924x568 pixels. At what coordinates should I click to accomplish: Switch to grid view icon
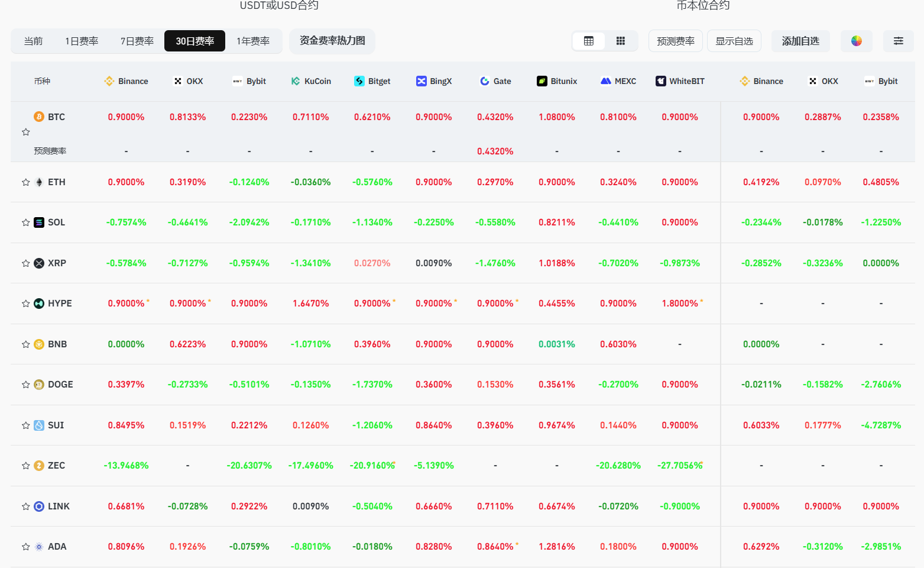pyautogui.click(x=620, y=41)
